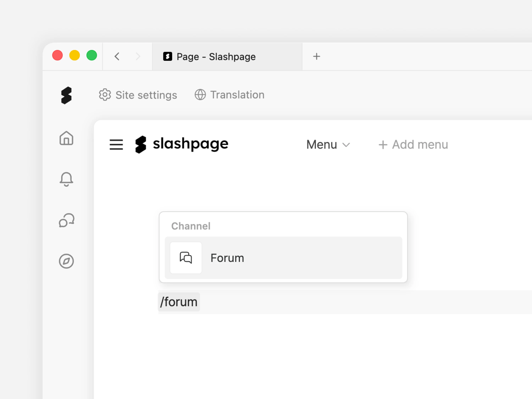Open the chat bubbles sidebar icon
The image size is (532, 399).
click(x=66, y=220)
